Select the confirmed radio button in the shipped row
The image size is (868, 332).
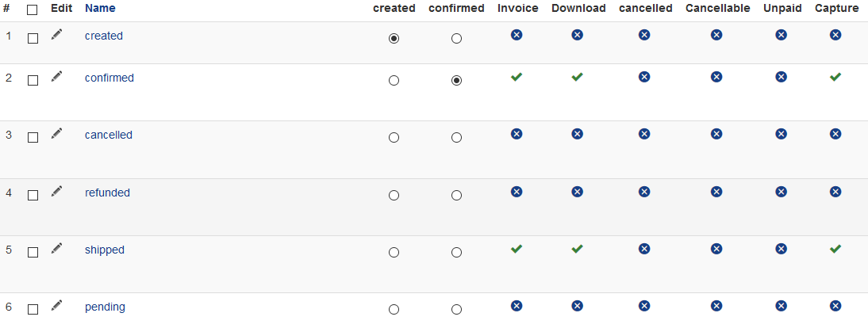pyautogui.click(x=456, y=253)
